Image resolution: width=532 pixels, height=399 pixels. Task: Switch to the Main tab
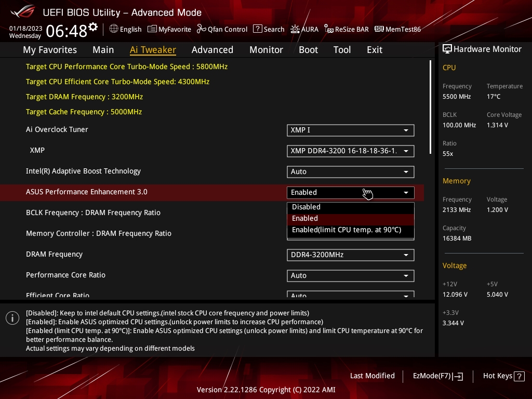click(103, 50)
